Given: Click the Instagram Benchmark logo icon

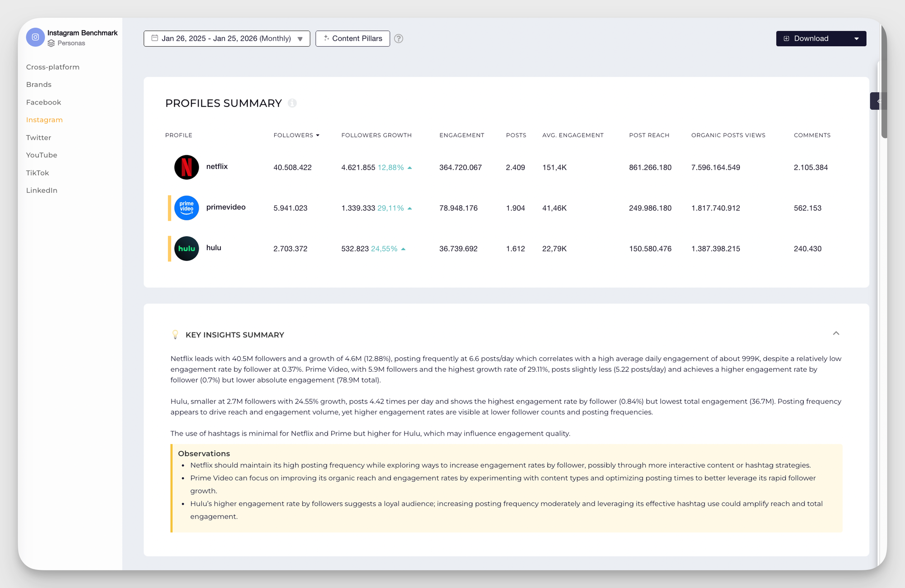Looking at the screenshot, I should (x=35, y=37).
